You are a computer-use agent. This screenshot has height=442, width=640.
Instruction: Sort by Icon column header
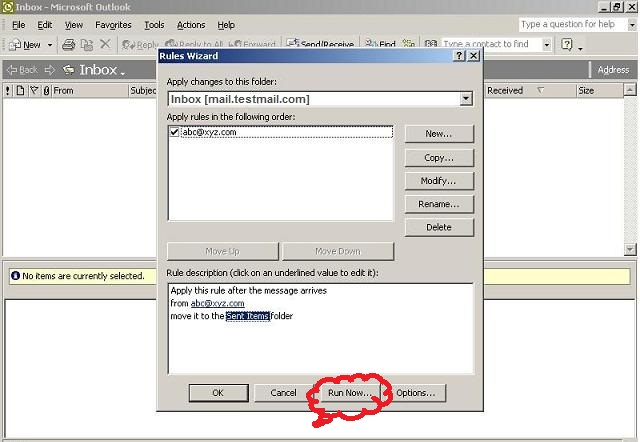pos(20,91)
